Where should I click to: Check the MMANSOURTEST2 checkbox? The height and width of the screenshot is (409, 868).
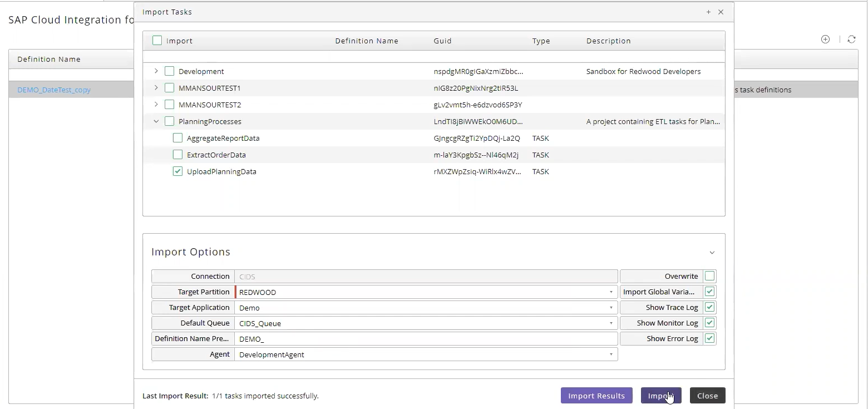coord(170,105)
